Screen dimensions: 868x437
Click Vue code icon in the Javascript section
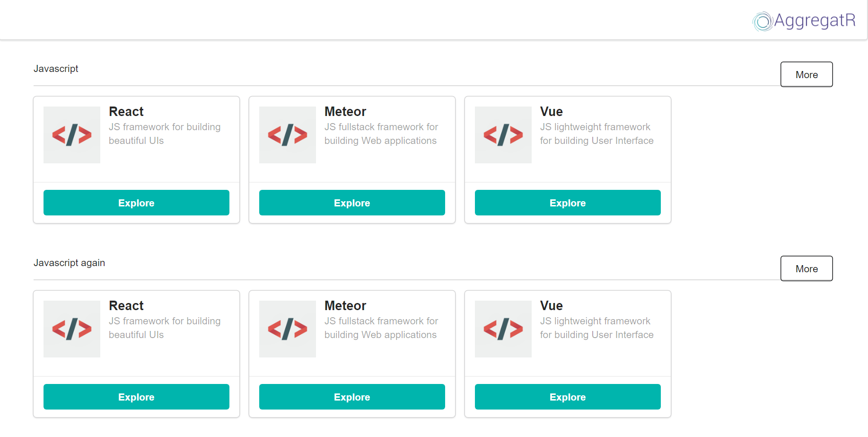[x=503, y=135]
